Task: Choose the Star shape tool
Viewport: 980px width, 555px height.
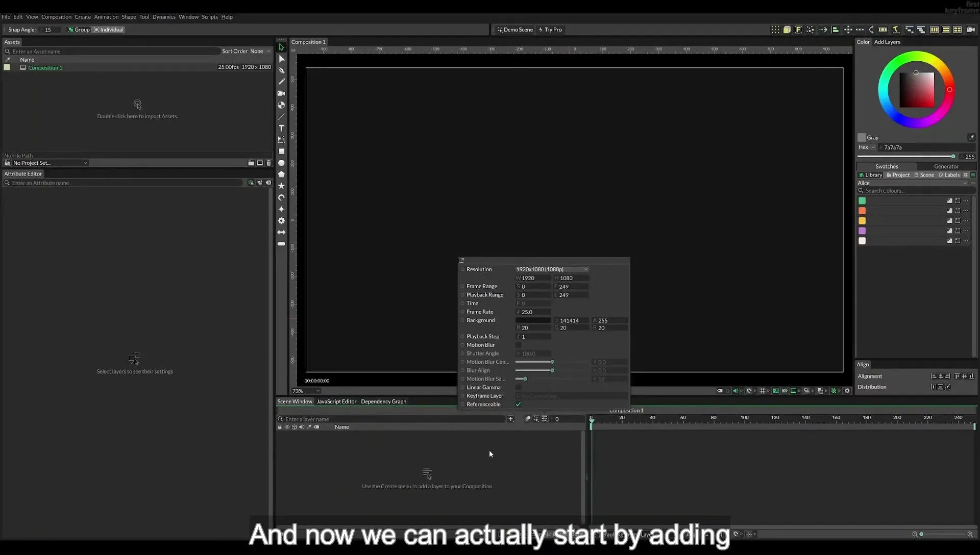Action: [281, 186]
